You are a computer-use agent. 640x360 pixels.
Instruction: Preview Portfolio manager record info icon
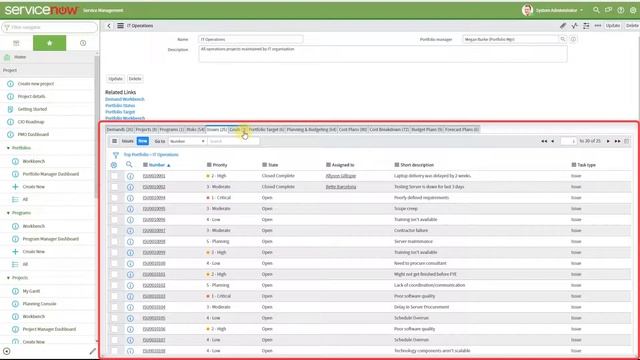(x=573, y=39)
